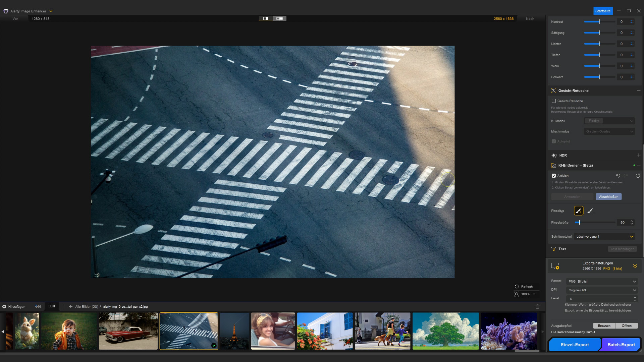This screenshot has width=644, height=362.
Task: Click the Weiß value field
Action: point(622,66)
